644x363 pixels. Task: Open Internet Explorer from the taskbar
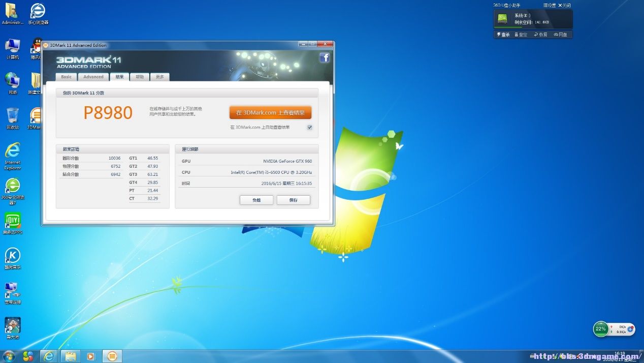(49, 356)
